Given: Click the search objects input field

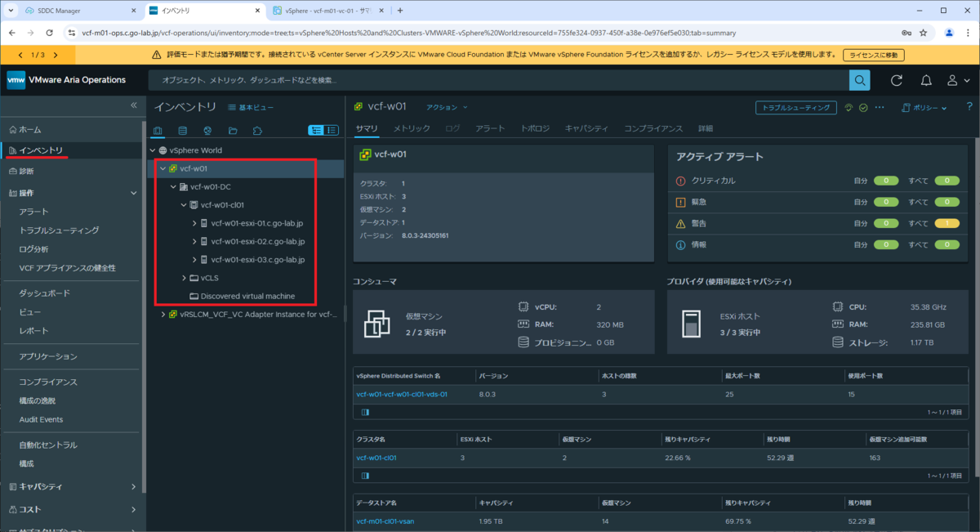Looking at the screenshot, I should coord(498,80).
